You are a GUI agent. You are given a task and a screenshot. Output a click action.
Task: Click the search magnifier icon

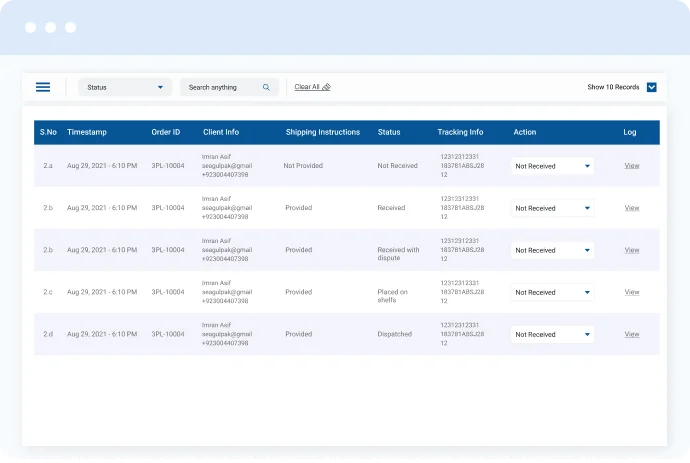(x=266, y=87)
